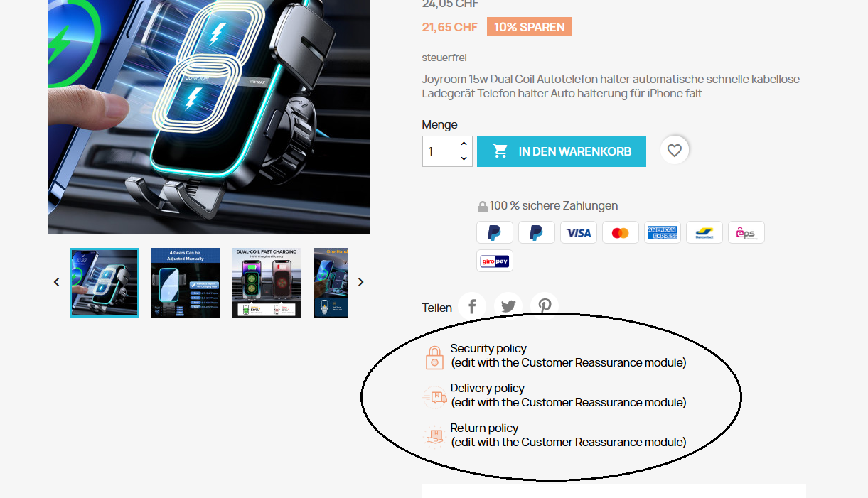The height and width of the screenshot is (498, 868).
Task: Click the Bancontact payment logo
Action: pos(704,232)
